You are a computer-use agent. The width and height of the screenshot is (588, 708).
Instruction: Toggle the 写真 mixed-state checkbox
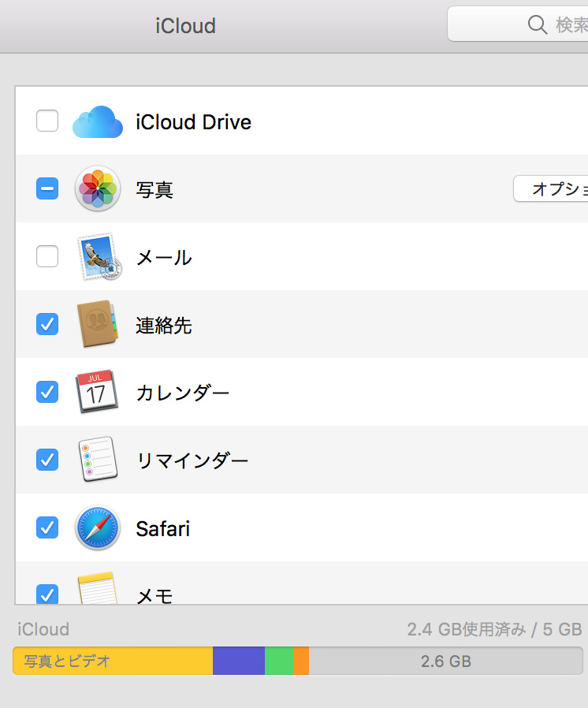47,188
